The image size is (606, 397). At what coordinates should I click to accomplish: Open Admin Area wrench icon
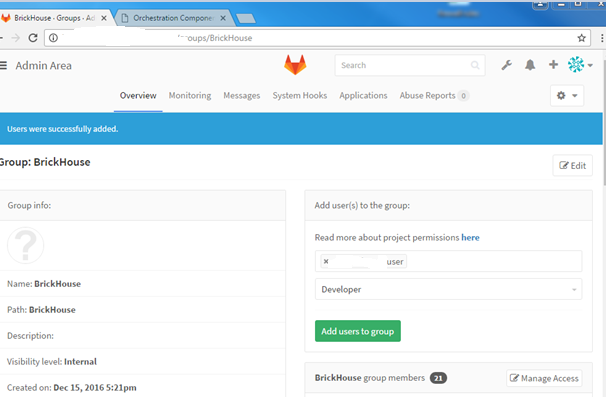coord(507,65)
